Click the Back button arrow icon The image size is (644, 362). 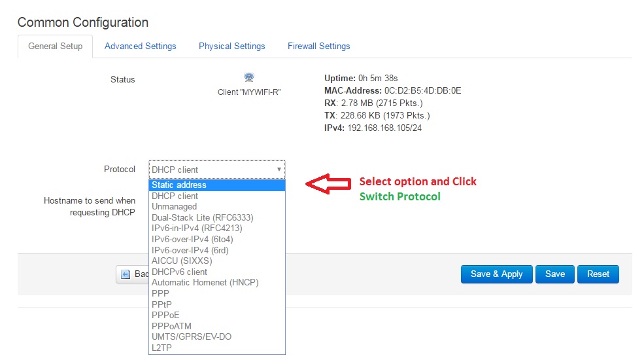coord(126,274)
